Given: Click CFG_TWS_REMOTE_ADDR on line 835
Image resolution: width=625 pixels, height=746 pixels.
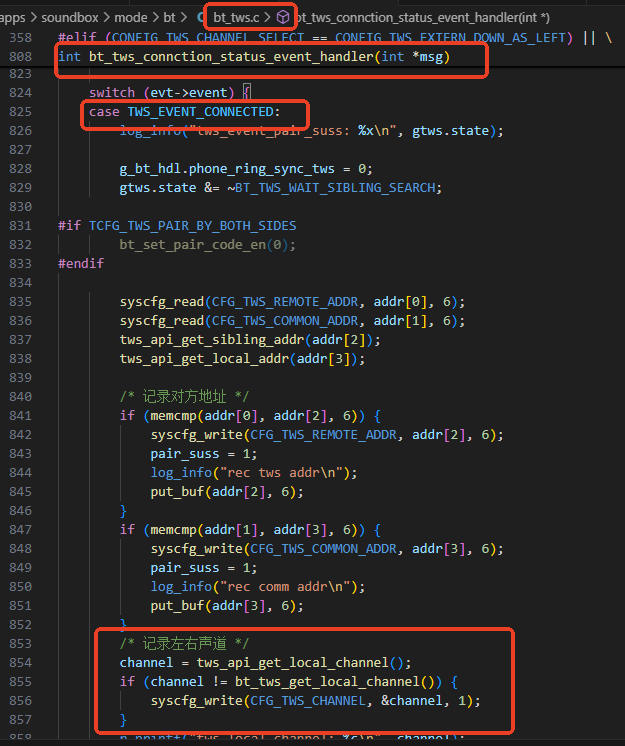Looking at the screenshot, I should 284,302.
